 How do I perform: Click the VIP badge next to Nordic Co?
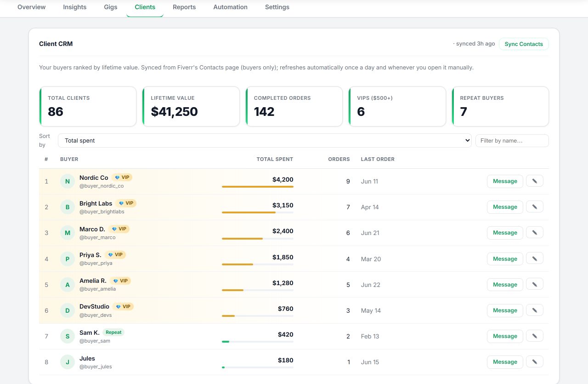point(122,177)
